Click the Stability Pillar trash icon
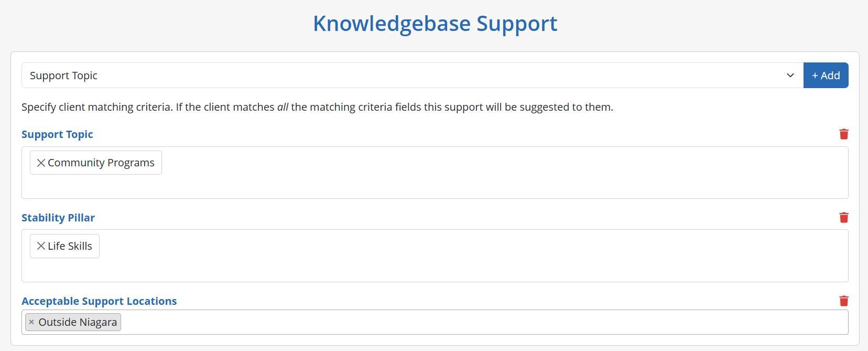868x351 pixels. point(844,218)
